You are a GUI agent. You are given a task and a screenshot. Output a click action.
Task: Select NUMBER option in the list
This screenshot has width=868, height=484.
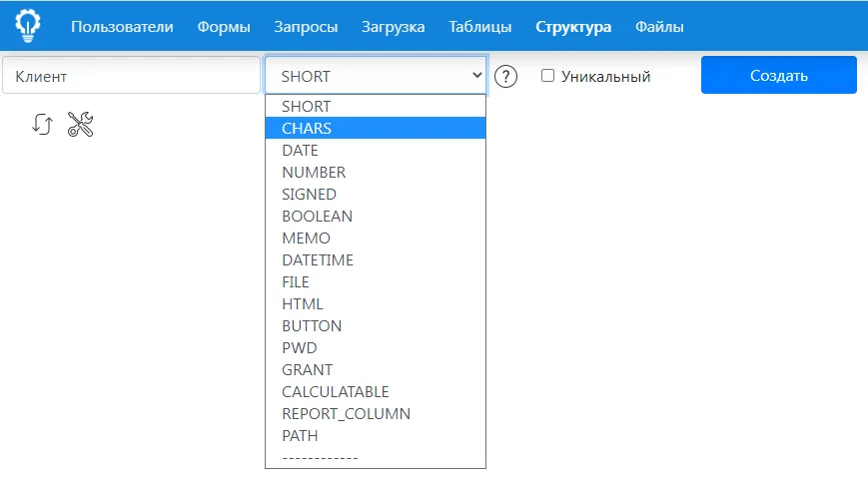tap(376, 172)
